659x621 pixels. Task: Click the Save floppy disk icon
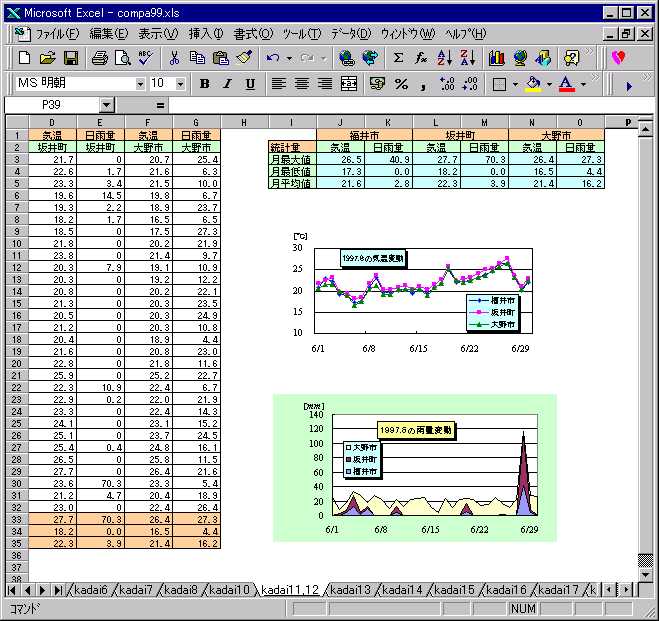(x=71, y=58)
